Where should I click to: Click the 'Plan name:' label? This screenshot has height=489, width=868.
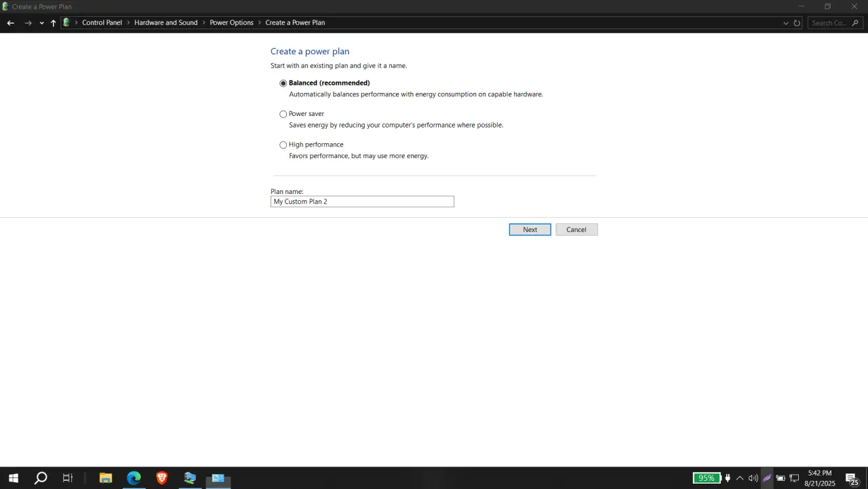tap(287, 192)
